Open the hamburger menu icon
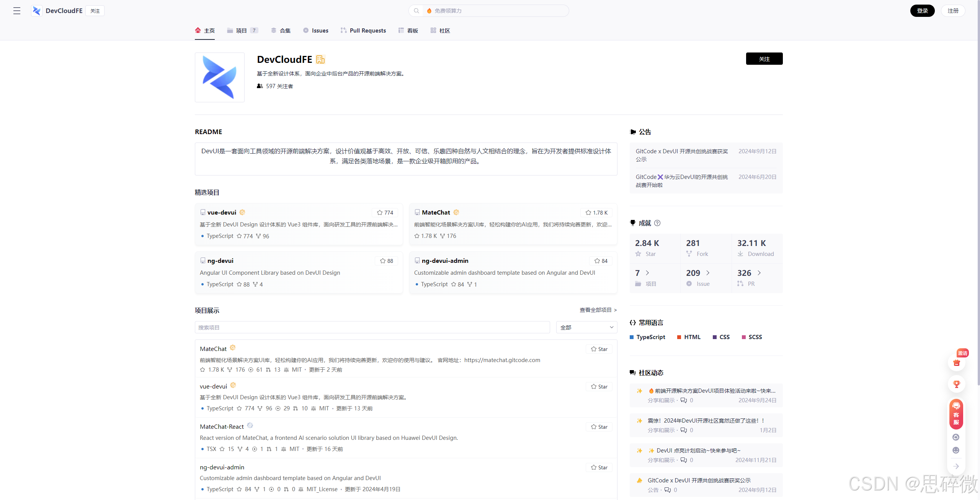 pos(17,11)
